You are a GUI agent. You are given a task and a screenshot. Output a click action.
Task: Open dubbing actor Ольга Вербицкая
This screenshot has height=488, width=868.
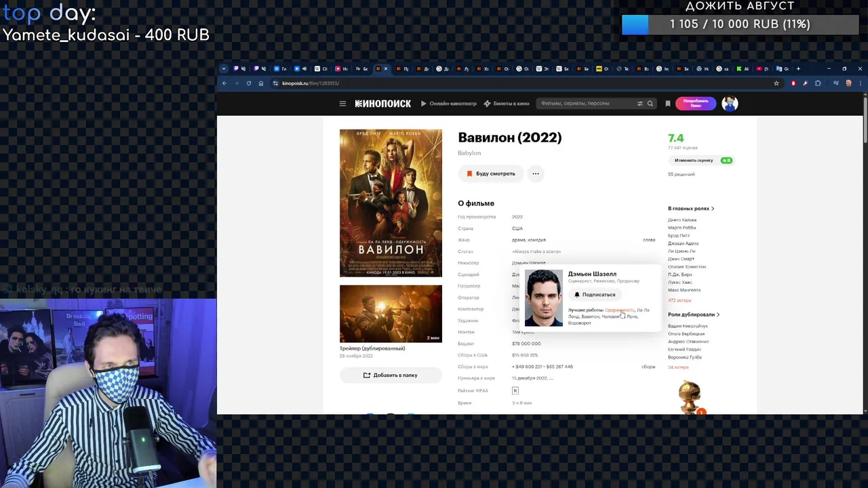[x=686, y=334]
